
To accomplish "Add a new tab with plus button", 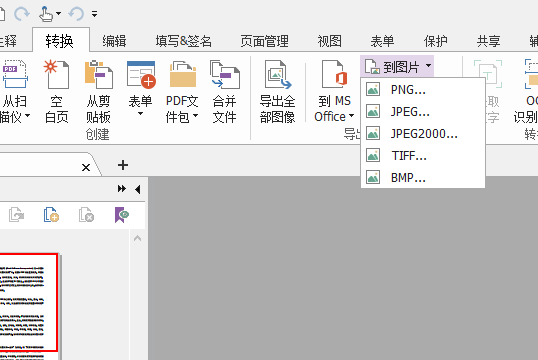I will point(123,165).
